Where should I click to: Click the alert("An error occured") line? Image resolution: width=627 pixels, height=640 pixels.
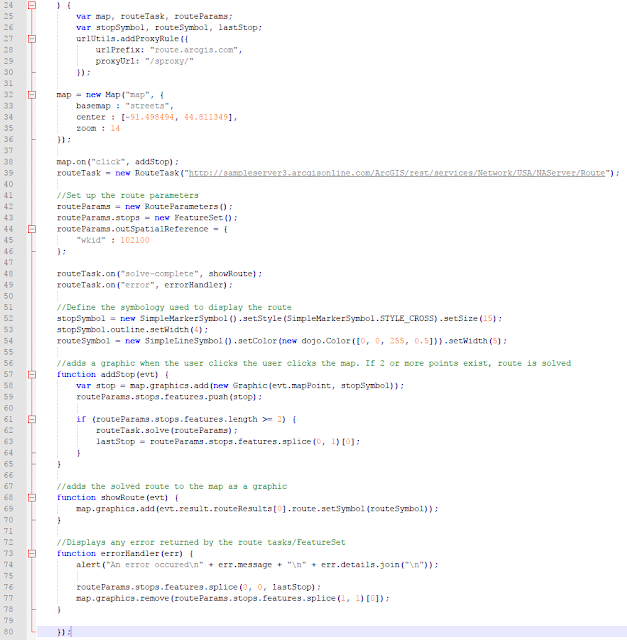click(x=257, y=565)
